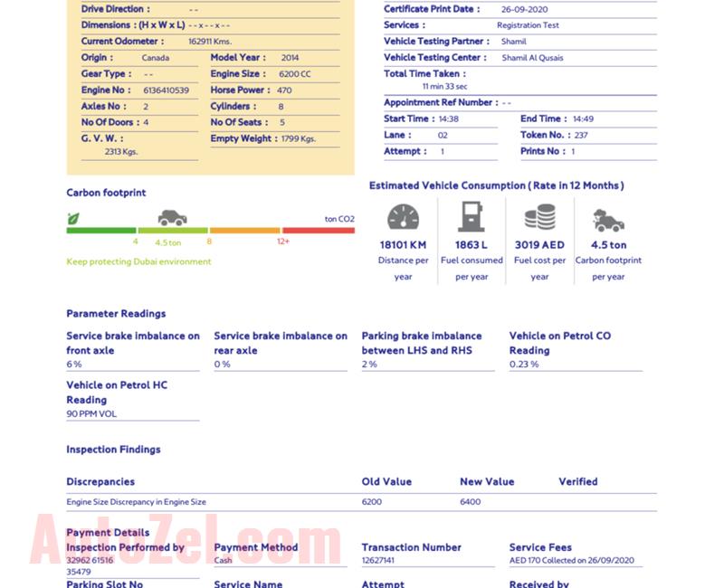Click the fuel pump icon

[x=472, y=218]
